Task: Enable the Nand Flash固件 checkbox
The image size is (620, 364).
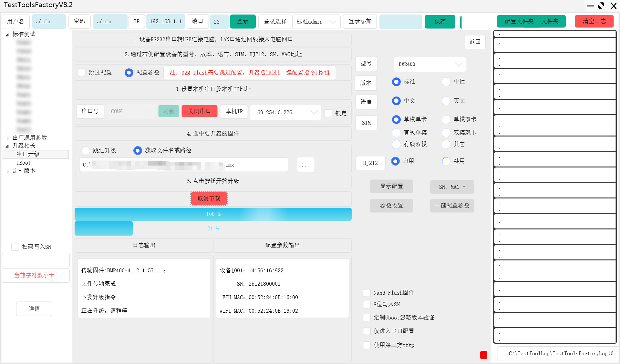Action: (367, 293)
